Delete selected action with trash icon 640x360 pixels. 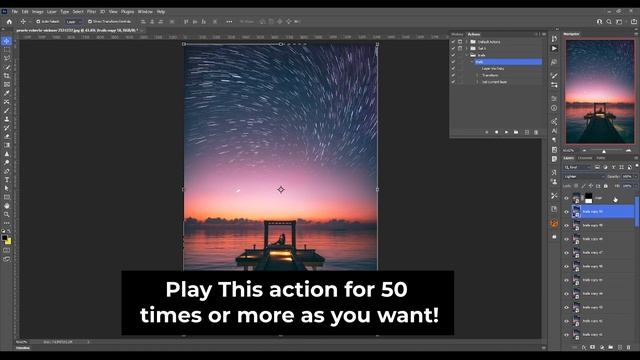(x=536, y=132)
